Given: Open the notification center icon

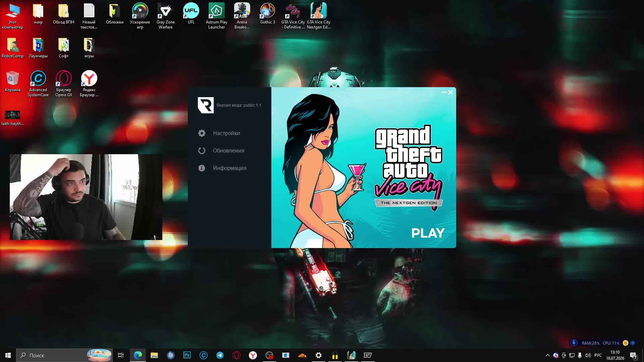Looking at the screenshot, I should (633, 355).
